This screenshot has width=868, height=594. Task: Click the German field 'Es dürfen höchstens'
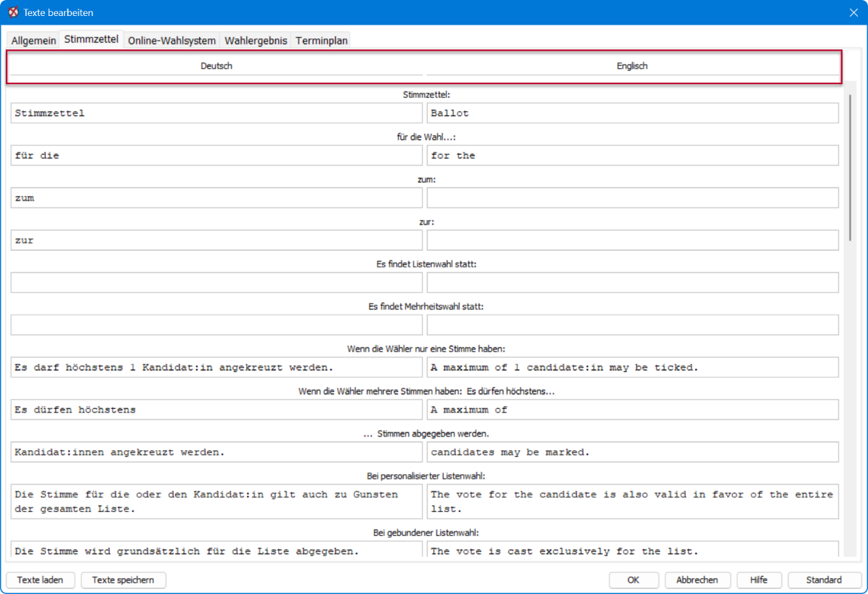[216, 410]
